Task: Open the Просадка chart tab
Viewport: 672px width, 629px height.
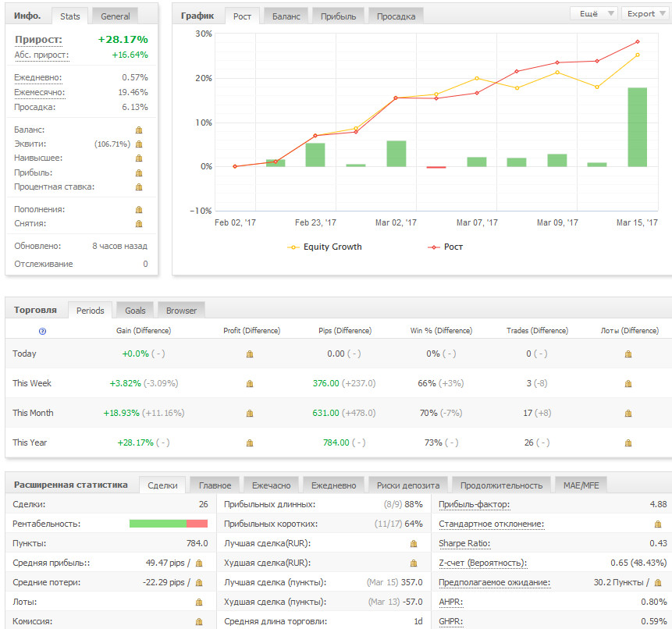Action: 396,16
